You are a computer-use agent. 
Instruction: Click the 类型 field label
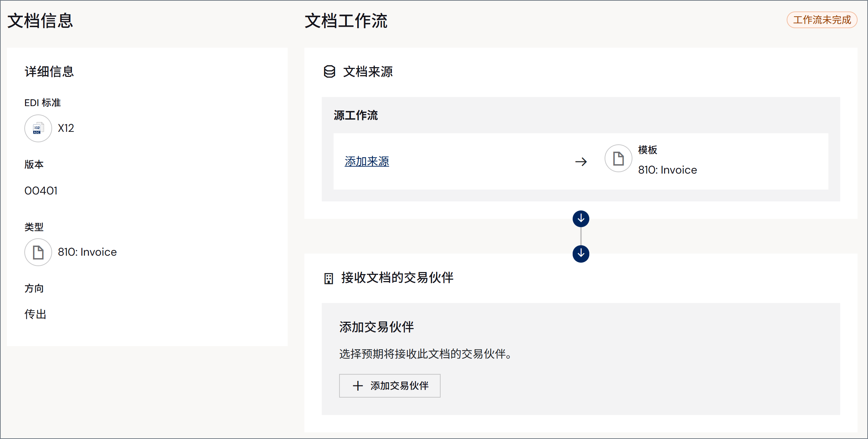[34, 227]
